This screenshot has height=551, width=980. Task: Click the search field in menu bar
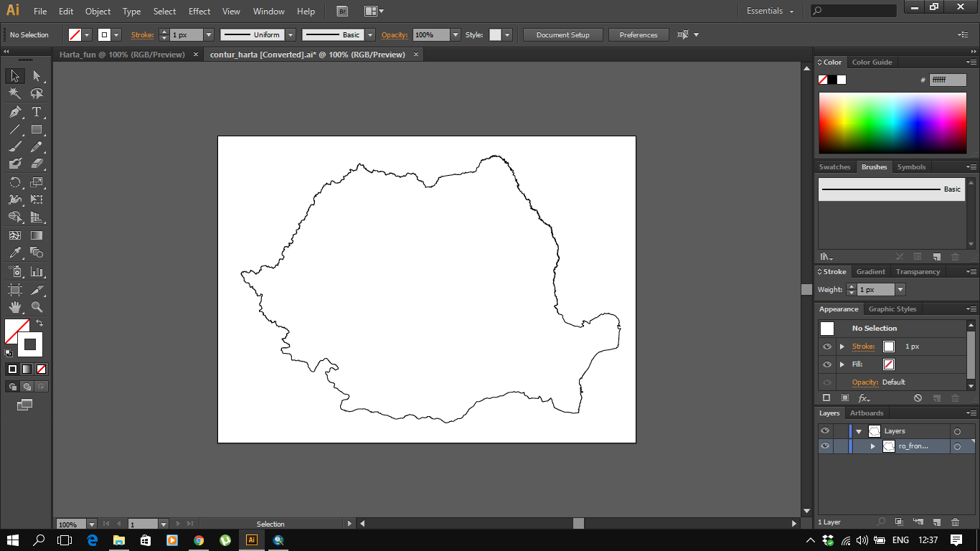pos(854,11)
